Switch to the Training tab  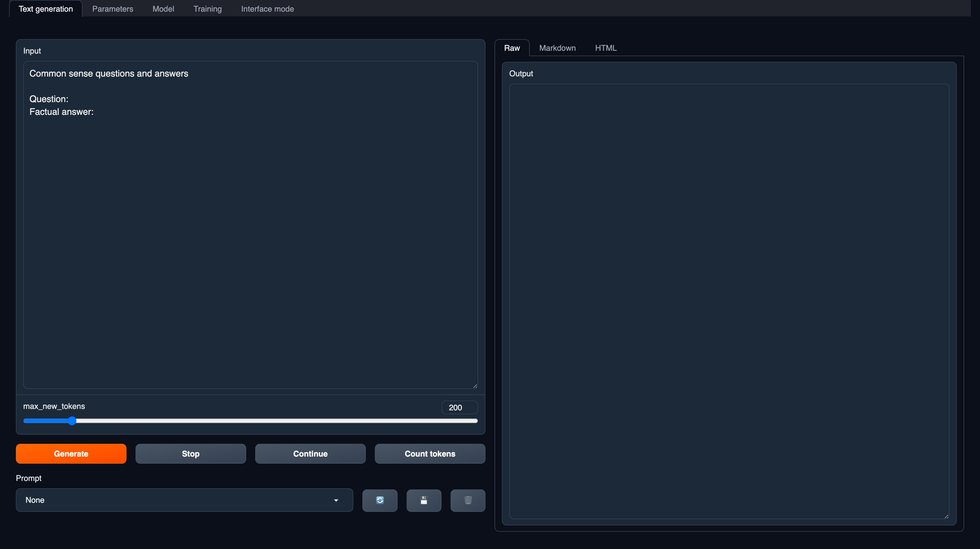[207, 9]
